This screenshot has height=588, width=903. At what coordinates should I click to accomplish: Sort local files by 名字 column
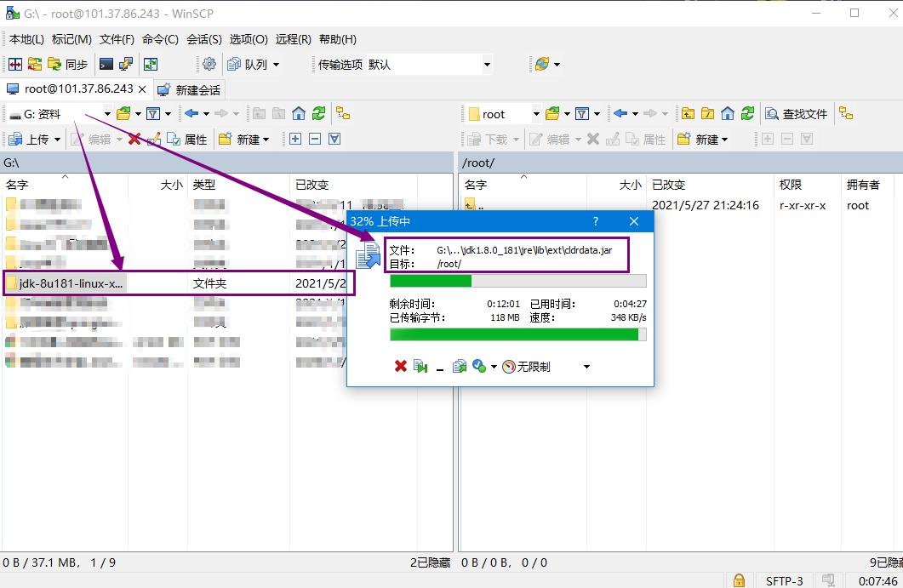point(65,185)
